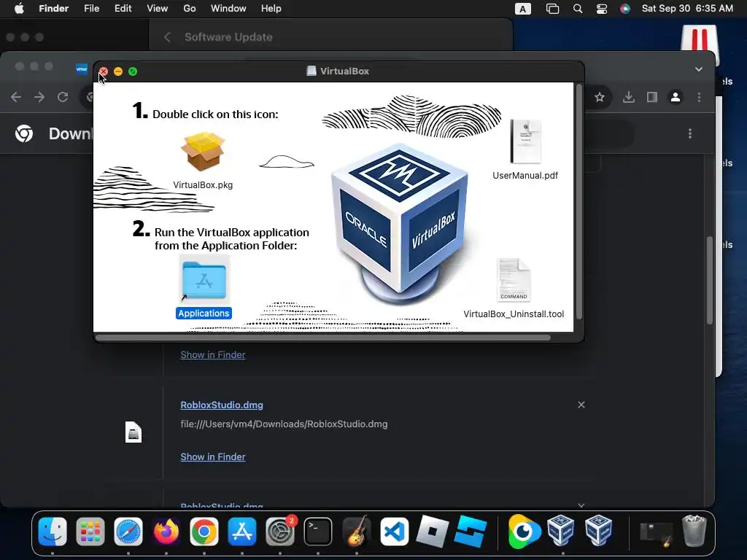Click the date and time in menu bar
The image size is (747, 560).
pos(687,9)
